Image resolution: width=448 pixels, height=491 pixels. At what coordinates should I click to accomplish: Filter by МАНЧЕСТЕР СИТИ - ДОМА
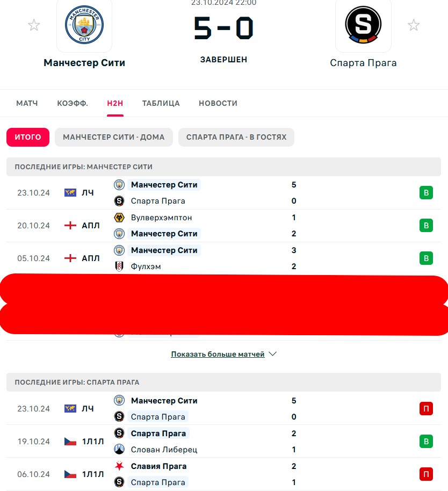tap(114, 137)
